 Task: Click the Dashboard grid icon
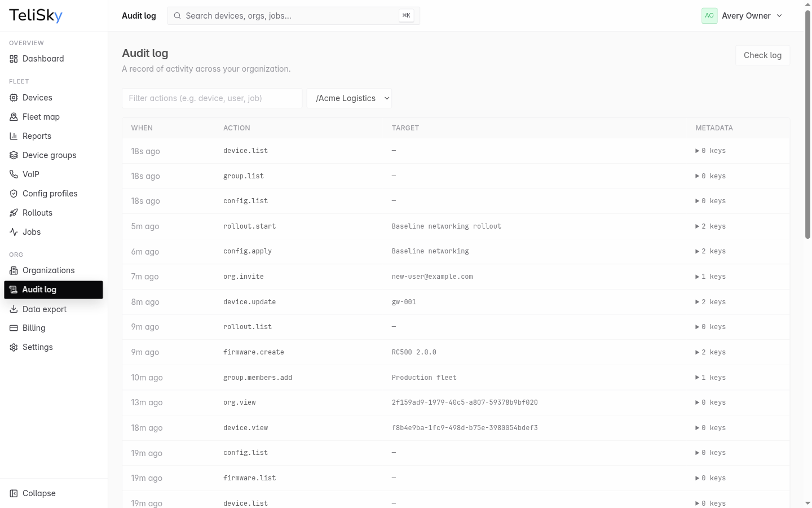point(14,59)
